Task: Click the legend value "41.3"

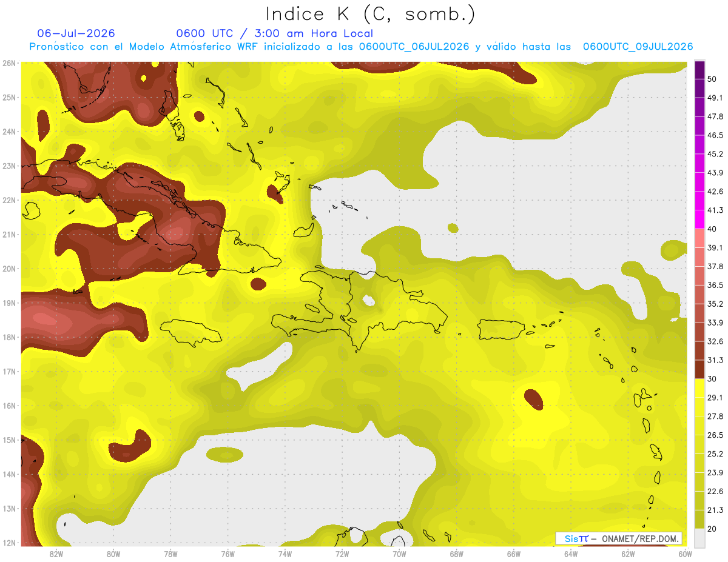Action: click(716, 210)
